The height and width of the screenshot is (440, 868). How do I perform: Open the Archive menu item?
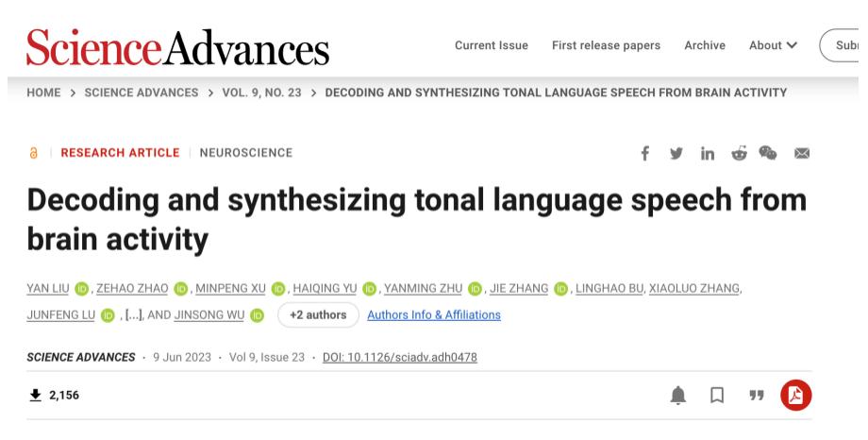point(705,45)
